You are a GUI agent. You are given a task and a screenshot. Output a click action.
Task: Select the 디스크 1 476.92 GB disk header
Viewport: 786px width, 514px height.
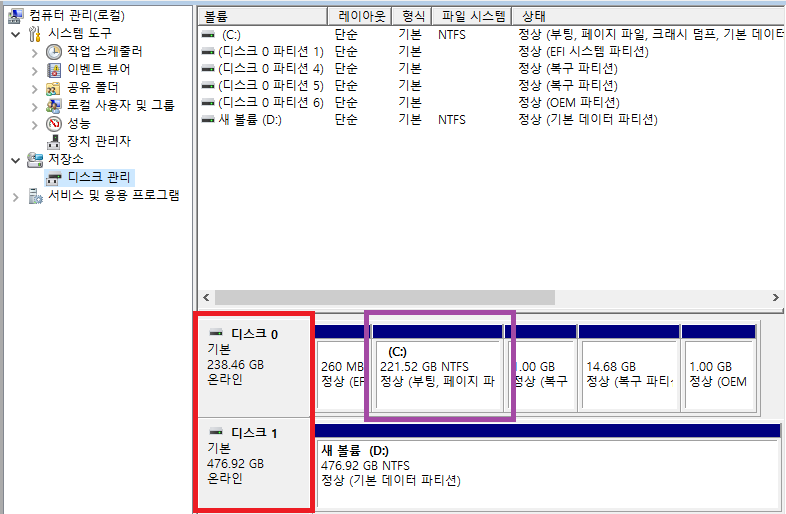(x=255, y=464)
